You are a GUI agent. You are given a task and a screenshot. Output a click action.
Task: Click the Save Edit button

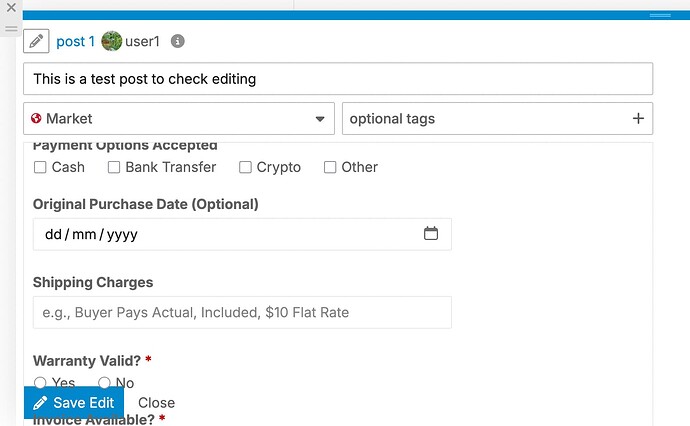(74, 403)
